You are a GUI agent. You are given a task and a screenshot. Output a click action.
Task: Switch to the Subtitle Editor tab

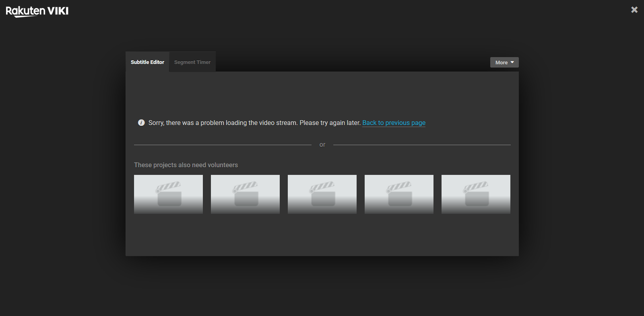(x=147, y=62)
